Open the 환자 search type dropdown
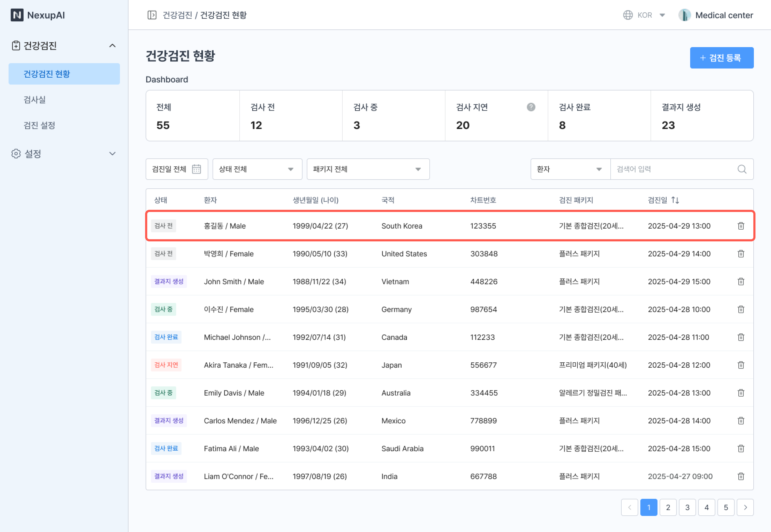The image size is (771, 532). pyautogui.click(x=570, y=169)
